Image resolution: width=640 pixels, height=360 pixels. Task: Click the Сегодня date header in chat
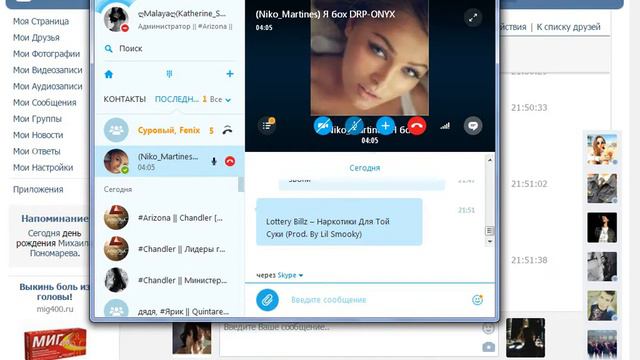click(x=364, y=168)
